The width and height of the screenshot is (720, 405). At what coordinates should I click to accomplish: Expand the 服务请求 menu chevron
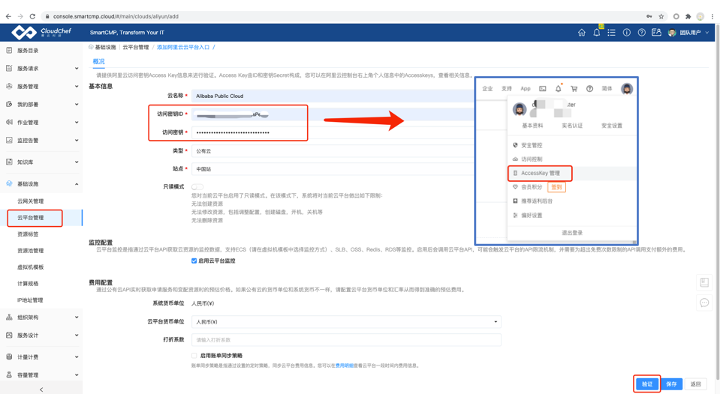(x=76, y=68)
